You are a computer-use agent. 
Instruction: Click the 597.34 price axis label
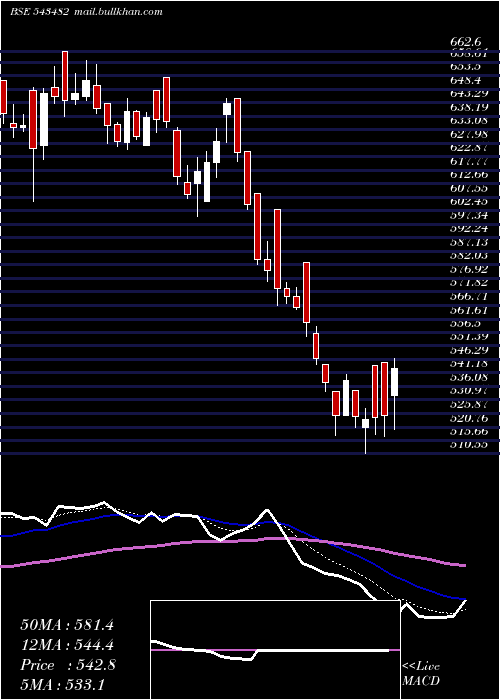(469, 216)
